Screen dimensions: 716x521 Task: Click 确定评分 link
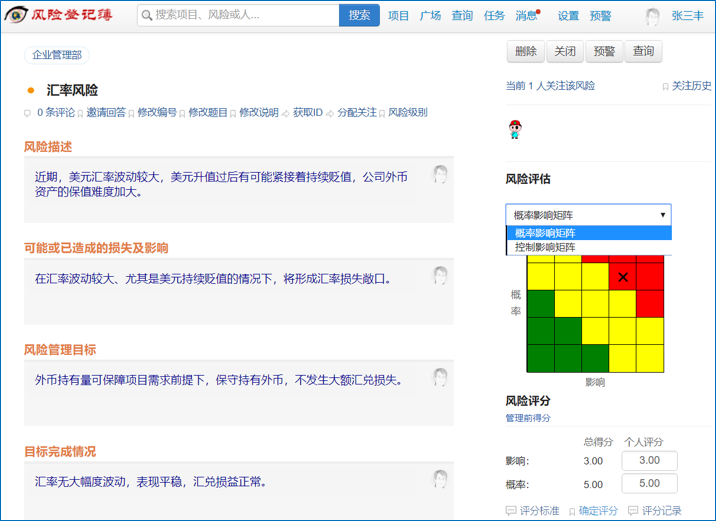598,510
